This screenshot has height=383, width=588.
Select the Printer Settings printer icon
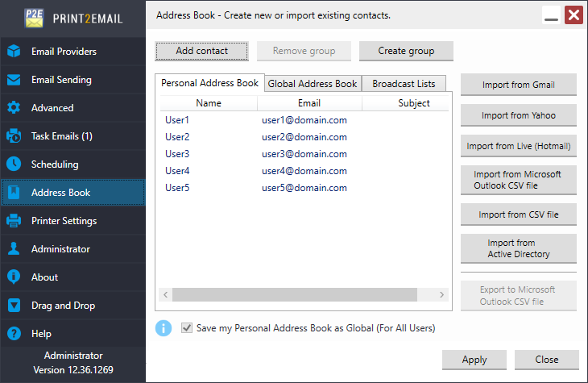(x=14, y=221)
